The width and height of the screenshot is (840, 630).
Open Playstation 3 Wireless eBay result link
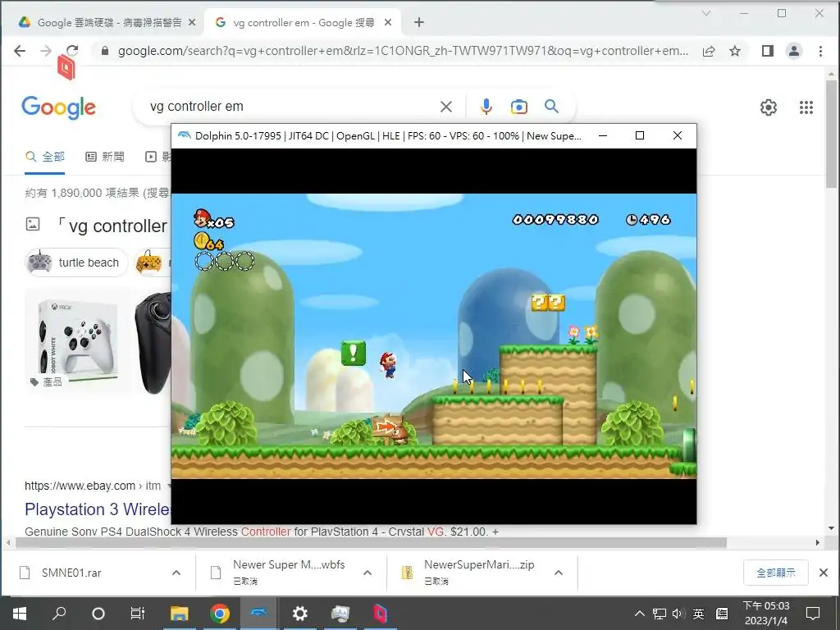coord(98,509)
